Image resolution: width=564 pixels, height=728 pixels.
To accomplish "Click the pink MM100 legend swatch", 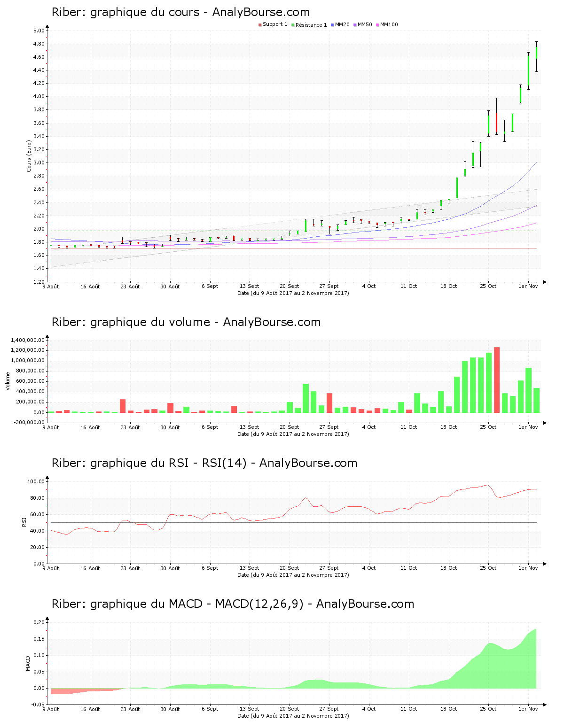I will point(377,25).
